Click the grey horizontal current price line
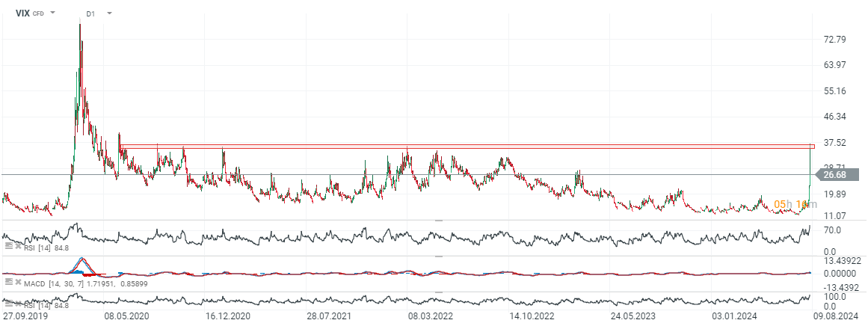 coord(374,175)
